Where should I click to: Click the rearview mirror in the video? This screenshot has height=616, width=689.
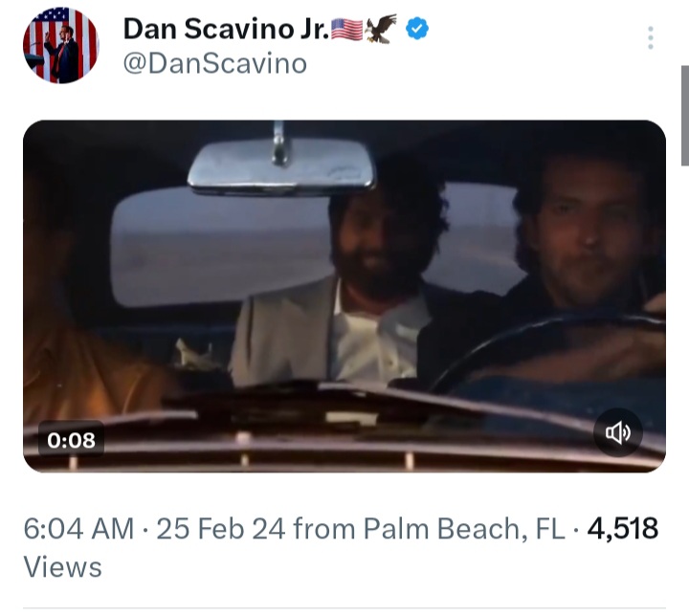281,165
